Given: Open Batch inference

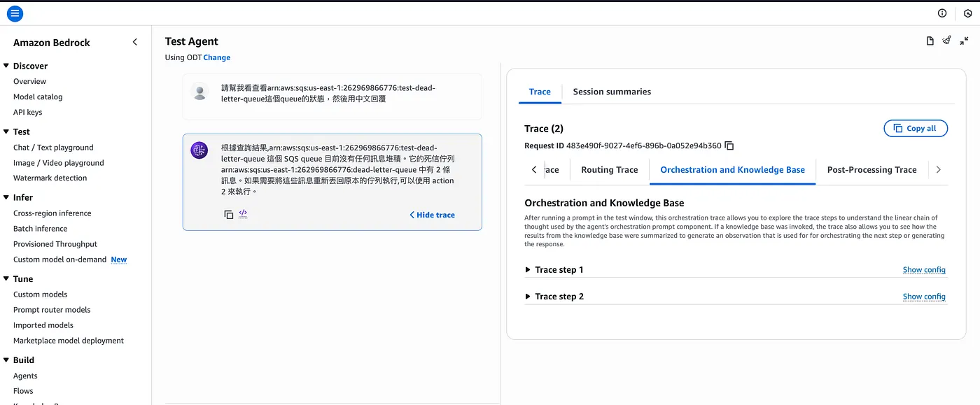Looking at the screenshot, I should tap(41, 229).
